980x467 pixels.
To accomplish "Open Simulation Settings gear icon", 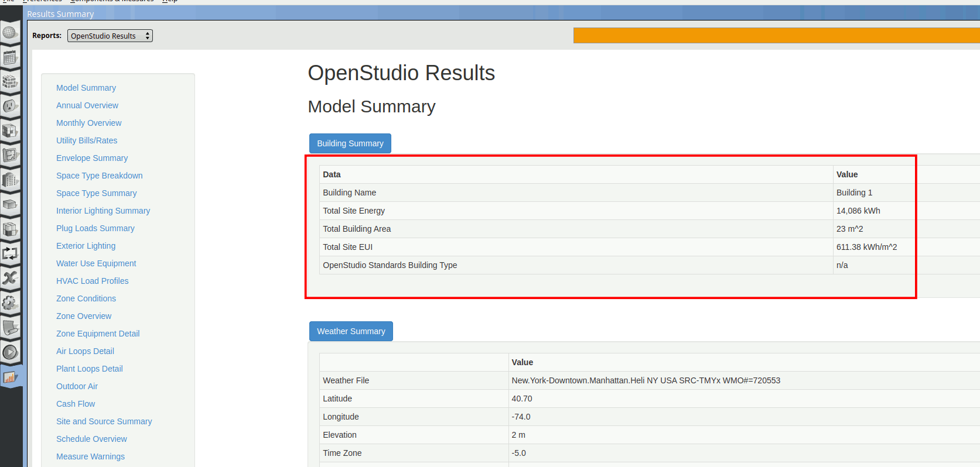I will [x=10, y=303].
